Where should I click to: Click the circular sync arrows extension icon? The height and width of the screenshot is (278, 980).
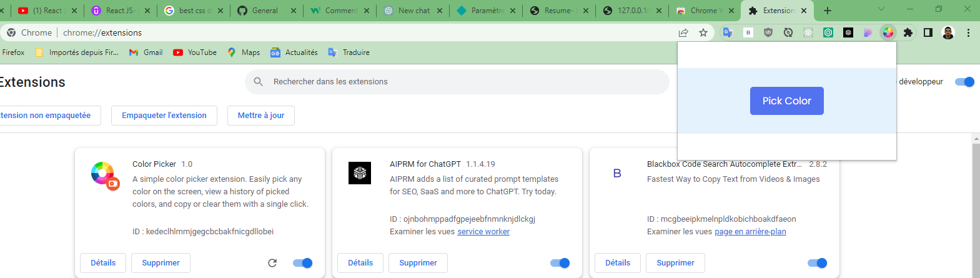(x=788, y=32)
